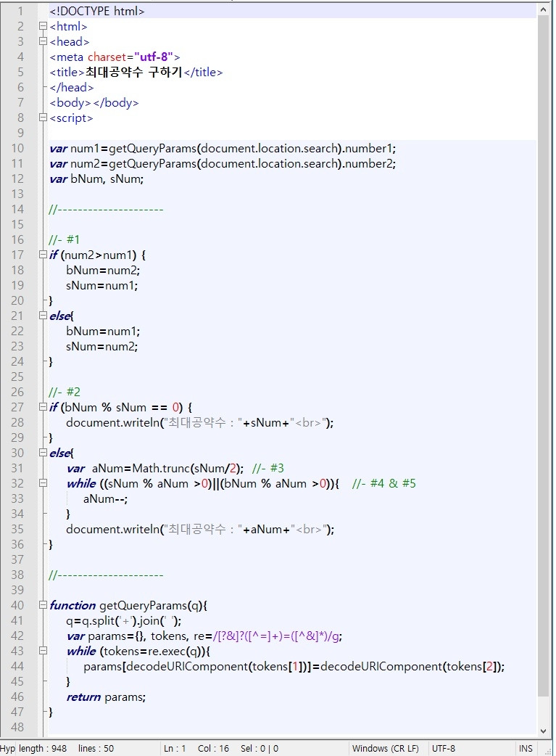Click the params[decodeURIComponent(tokens[1])] line
Image resolution: width=556 pixels, height=756 pixels.
[294, 666]
